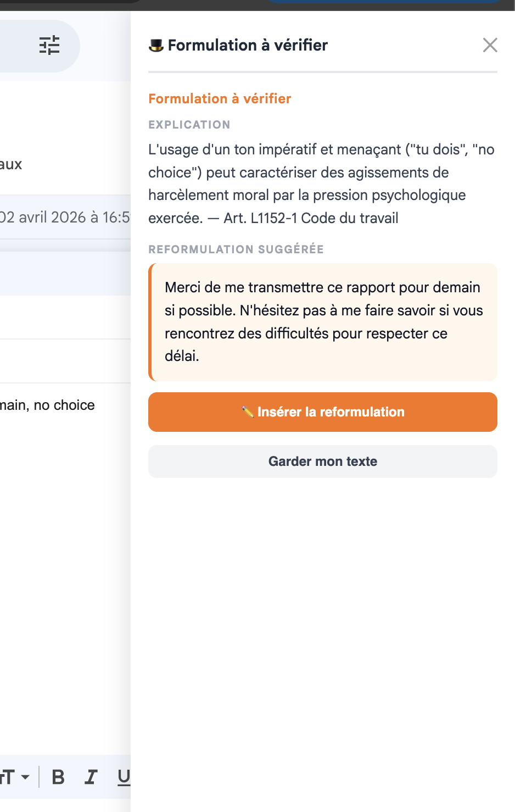Open the TT text size dropdown

(8, 777)
